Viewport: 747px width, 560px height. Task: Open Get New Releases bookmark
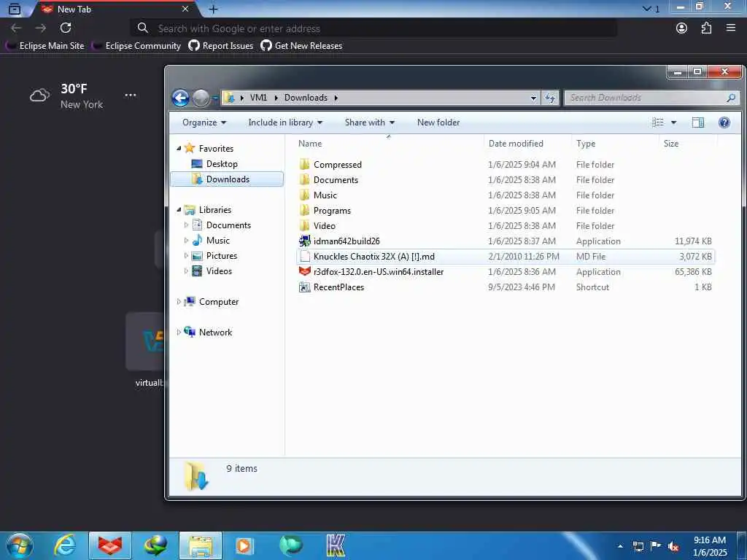coord(301,46)
